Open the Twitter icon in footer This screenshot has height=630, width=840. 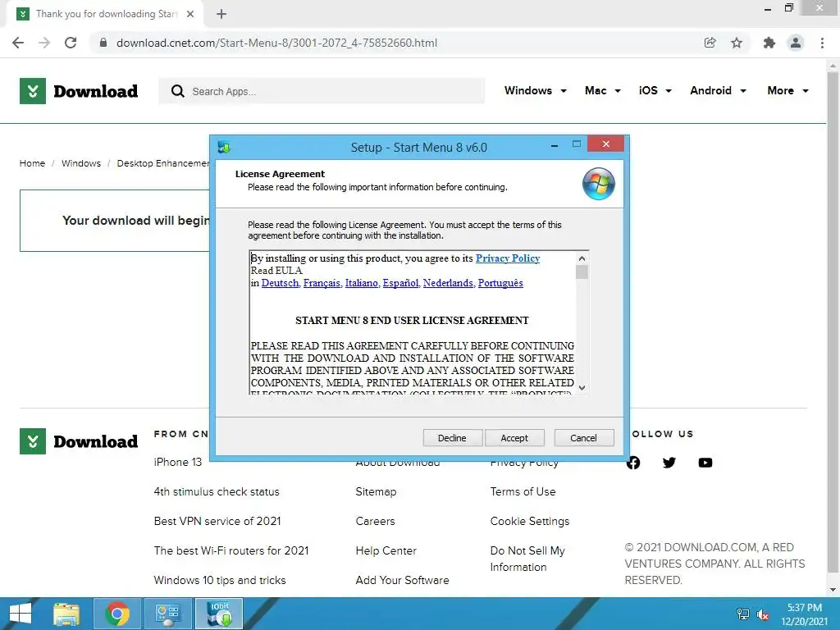click(x=669, y=463)
